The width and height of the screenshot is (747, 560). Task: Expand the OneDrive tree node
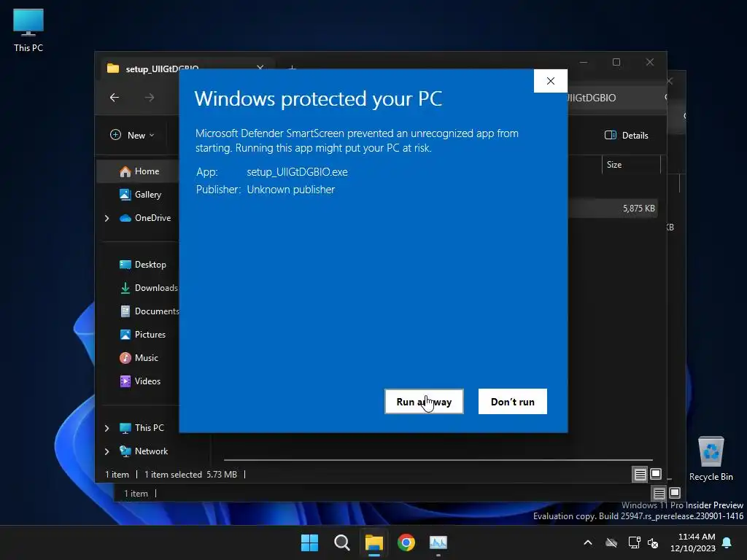(107, 218)
